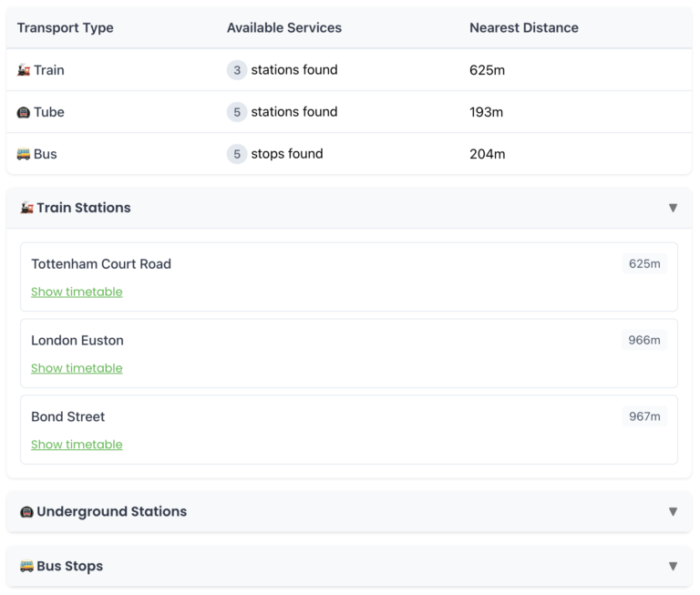Screen dimensions: 700x595
Task: Collapse the Train Stations section arrow
Action: [673, 208]
